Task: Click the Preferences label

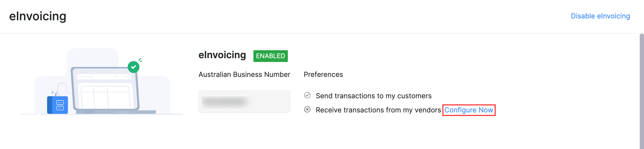Action: tap(323, 74)
